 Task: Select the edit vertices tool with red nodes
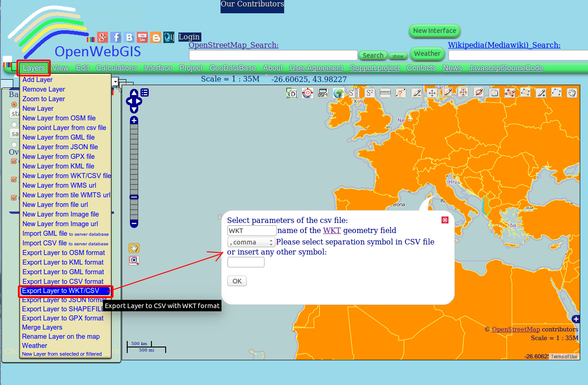509,93
